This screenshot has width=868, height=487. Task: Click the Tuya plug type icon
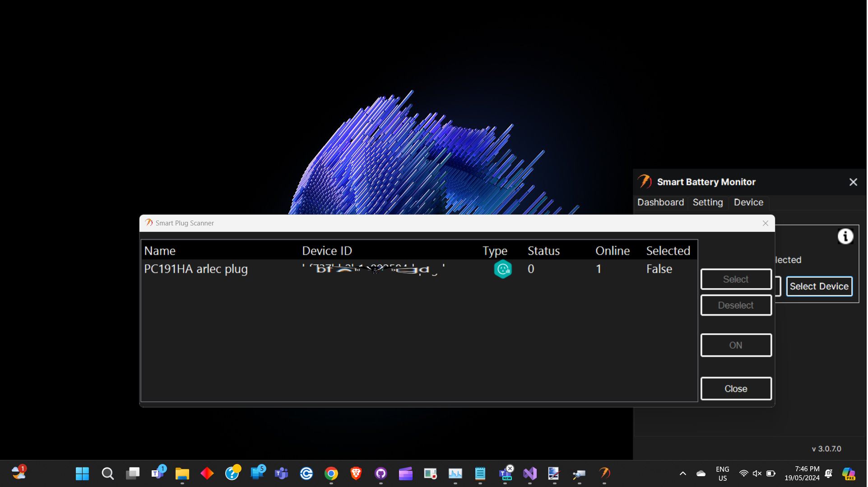pyautogui.click(x=502, y=269)
